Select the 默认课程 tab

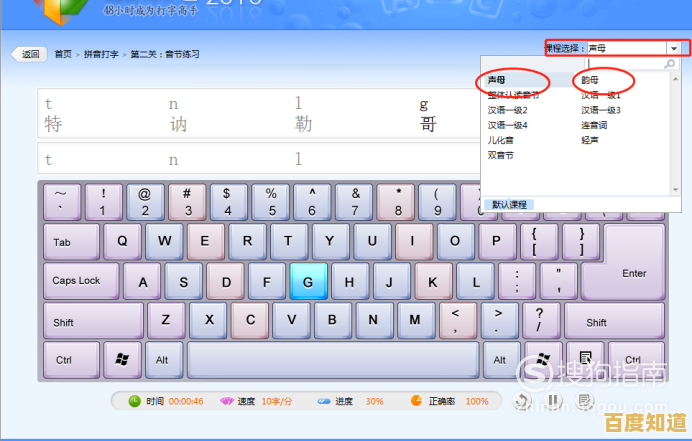coord(511,204)
